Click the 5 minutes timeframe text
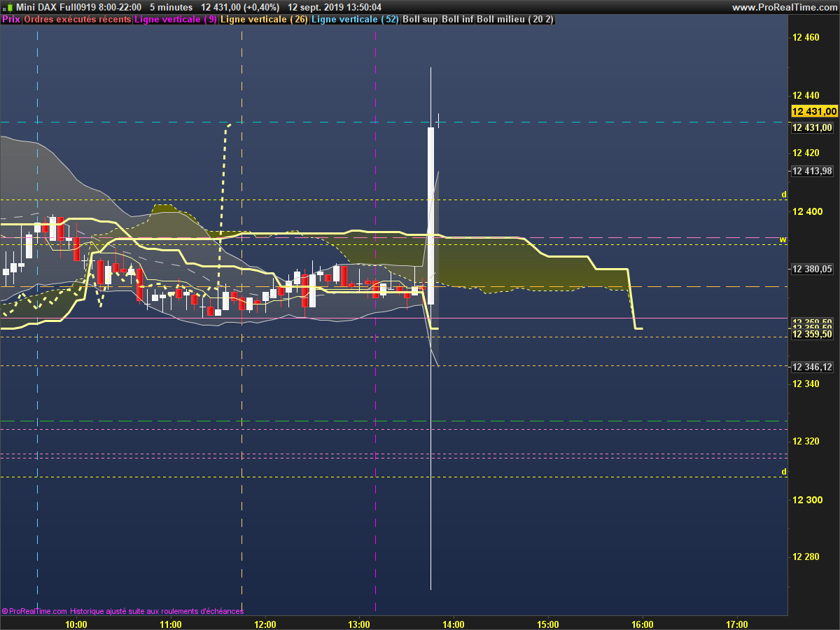This screenshot has width=840, height=630. click(171, 7)
